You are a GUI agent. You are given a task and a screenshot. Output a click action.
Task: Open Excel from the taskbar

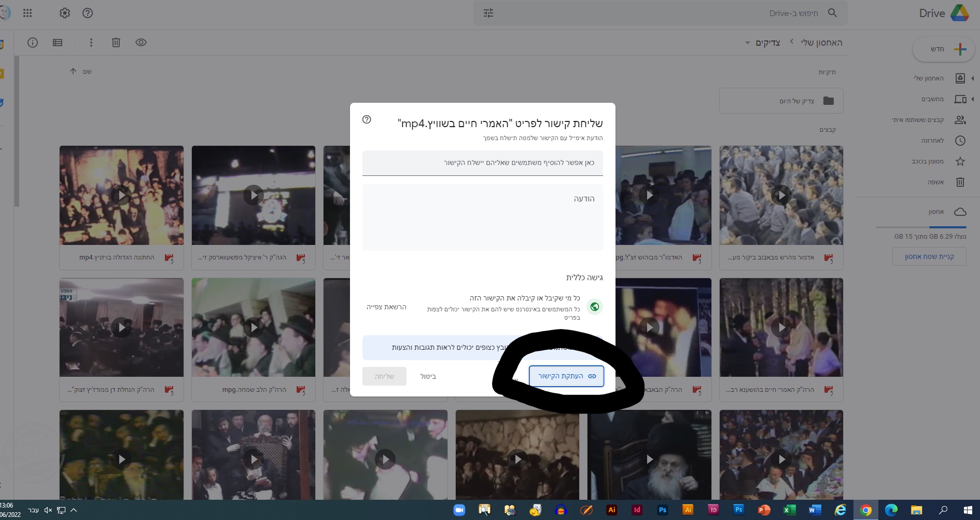coord(790,510)
